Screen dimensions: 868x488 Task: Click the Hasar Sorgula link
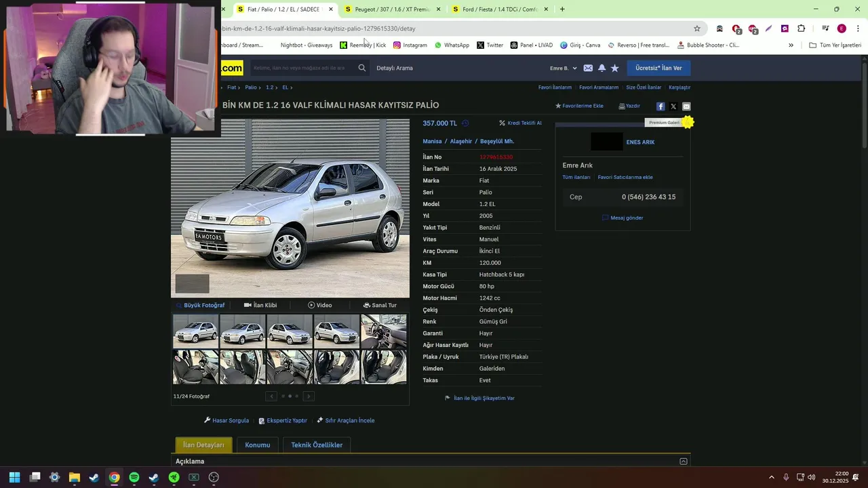[x=226, y=420]
